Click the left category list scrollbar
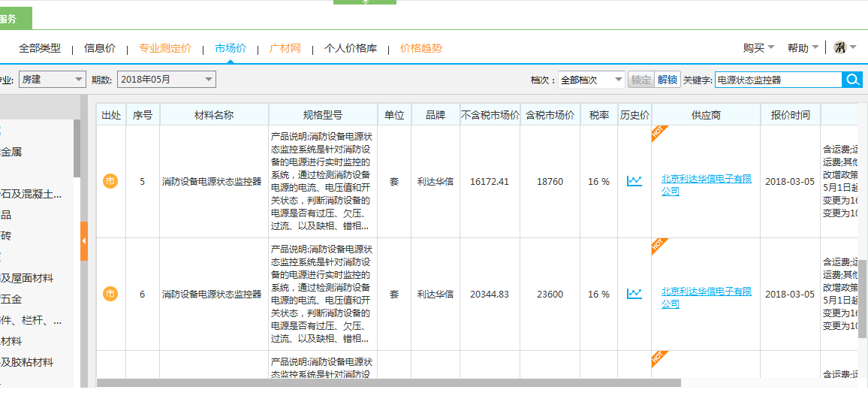The width and height of the screenshot is (868, 411). (77, 149)
